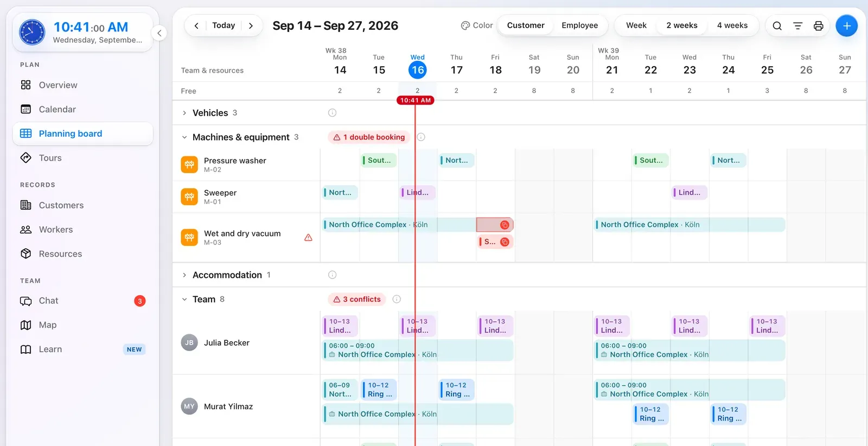Open Chat with 3 unread messages
This screenshot has height=446, width=868.
[82, 301]
